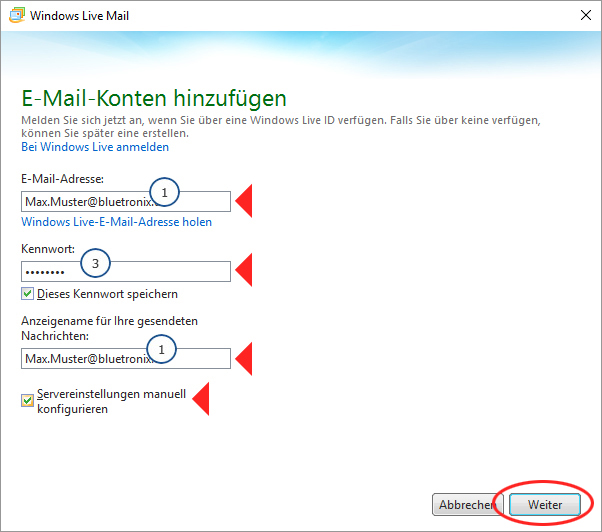
Task: Follow the 'Windows Live-E-Mail-Adresse holen' link
Action: (116, 222)
